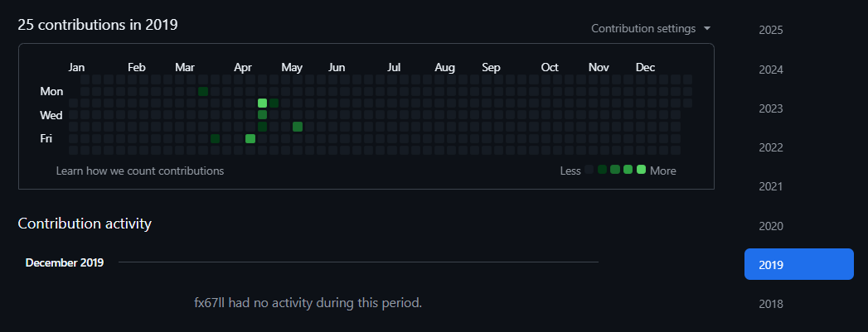Click the Contribution settings caret arrow
868x332 pixels.
(707, 28)
